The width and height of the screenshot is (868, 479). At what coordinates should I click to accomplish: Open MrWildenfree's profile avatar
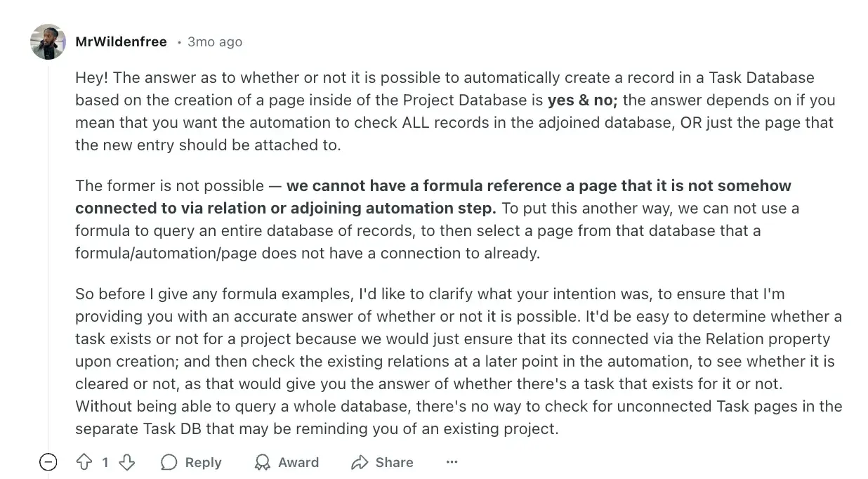tap(48, 41)
